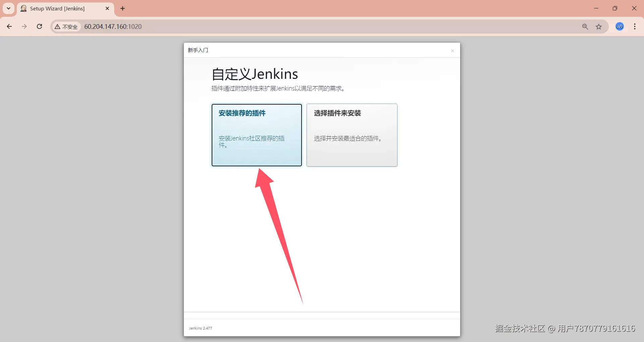
Task: Close the 新手入门 setup dialog
Action: coord(452,51)
